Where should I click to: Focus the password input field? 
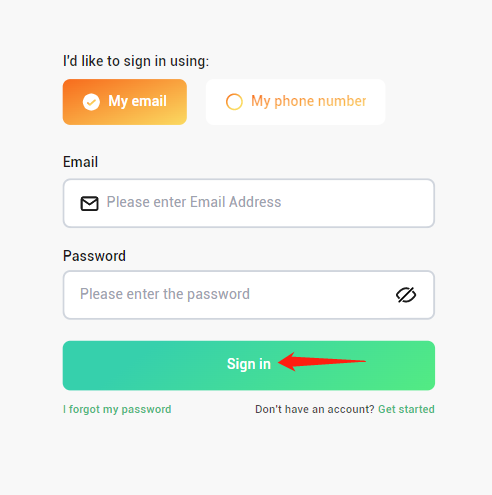click(x=249, y=295)
